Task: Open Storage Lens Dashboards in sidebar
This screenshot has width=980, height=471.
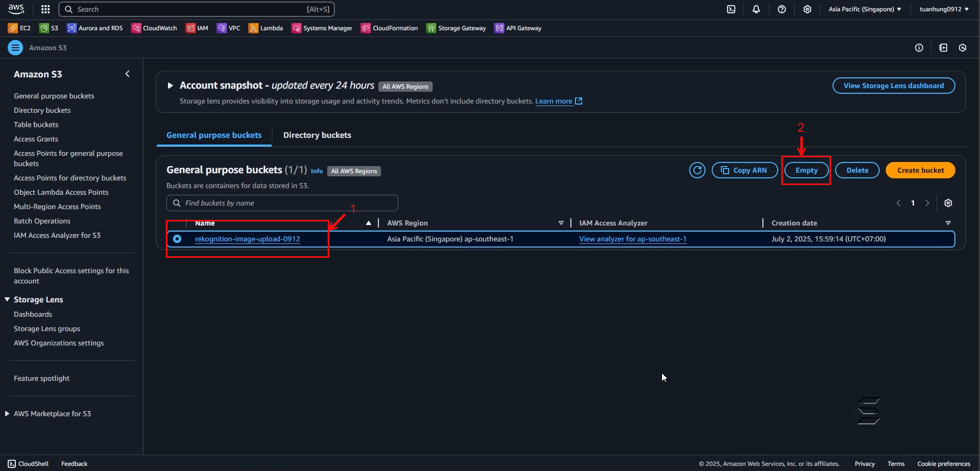Action: pos(33,314)
